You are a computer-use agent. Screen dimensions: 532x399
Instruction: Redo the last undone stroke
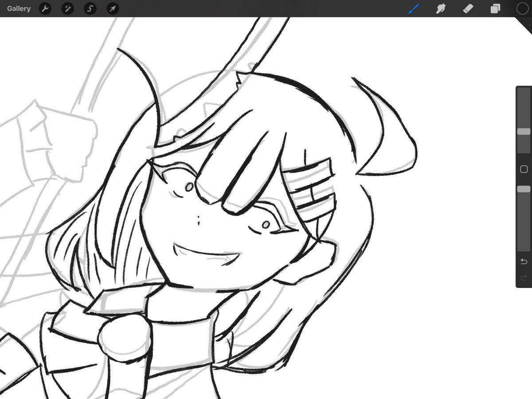tap(524, 278)
